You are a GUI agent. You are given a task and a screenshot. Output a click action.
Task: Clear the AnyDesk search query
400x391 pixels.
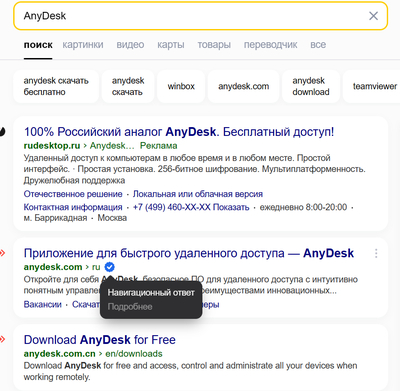(x=373, y=16)
